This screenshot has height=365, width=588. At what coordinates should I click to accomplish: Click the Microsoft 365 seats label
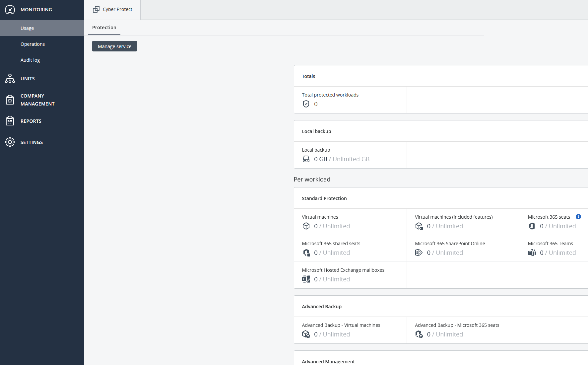549,217
